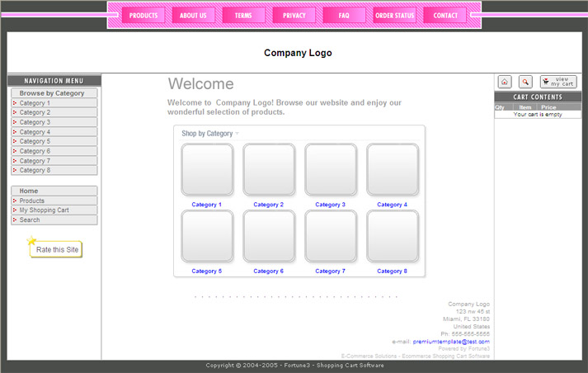Click the premiumtemplate@test.com email link
Image resolution: width=588 pixels, height=373 pixels.
click(451, 341)
